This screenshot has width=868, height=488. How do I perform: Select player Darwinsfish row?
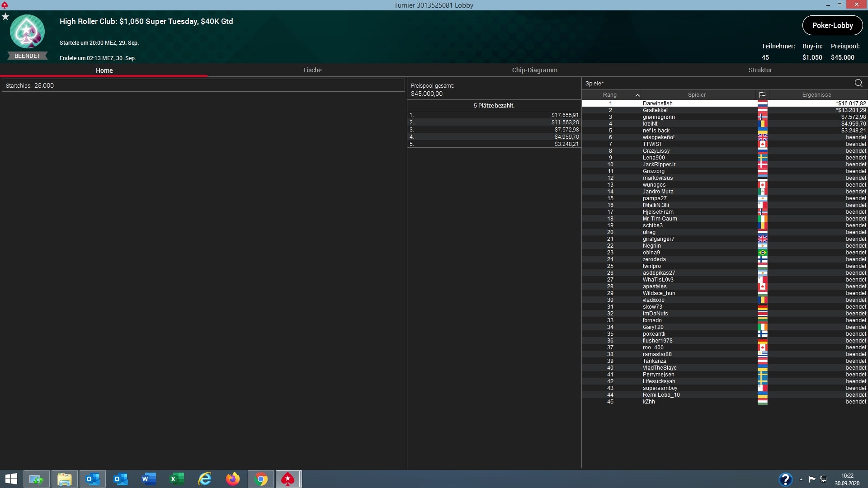tap(657, 103)
